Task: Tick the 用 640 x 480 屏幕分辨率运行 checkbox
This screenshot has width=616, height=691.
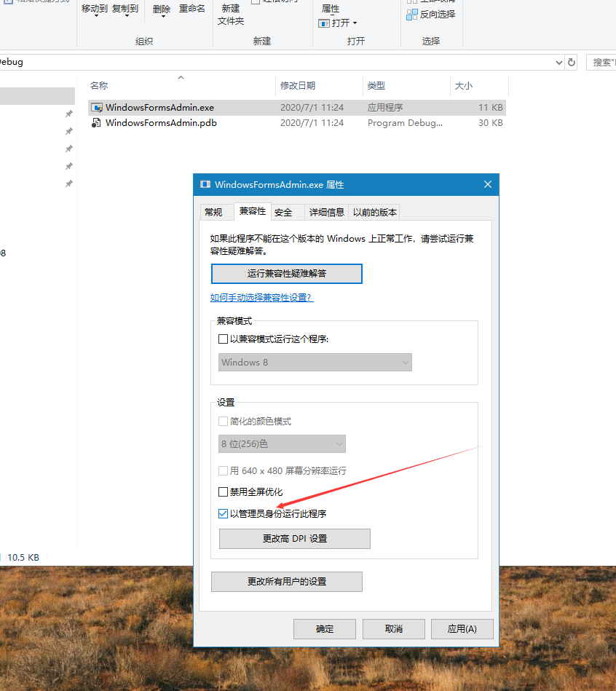Action: tap(224, 470)
